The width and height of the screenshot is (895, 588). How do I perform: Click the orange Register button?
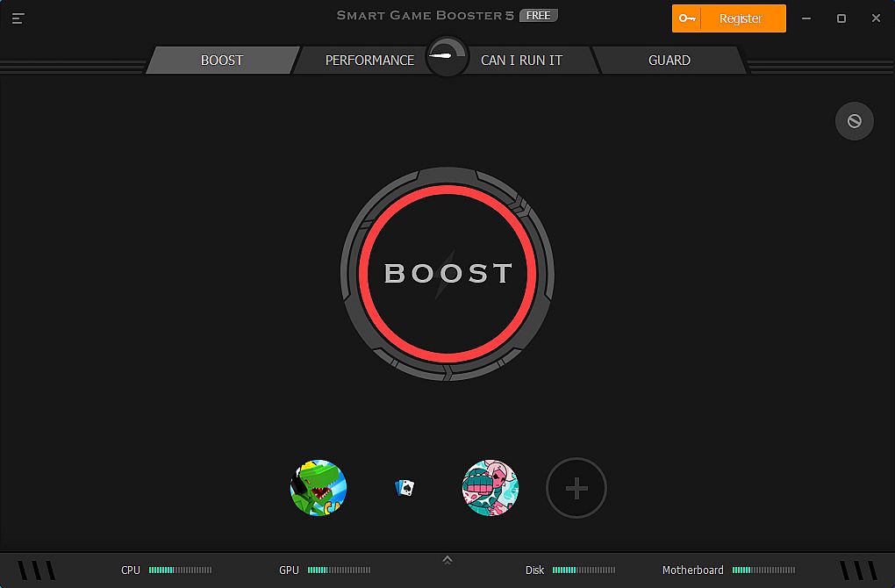pyautogui.click(x=729, y=18)
